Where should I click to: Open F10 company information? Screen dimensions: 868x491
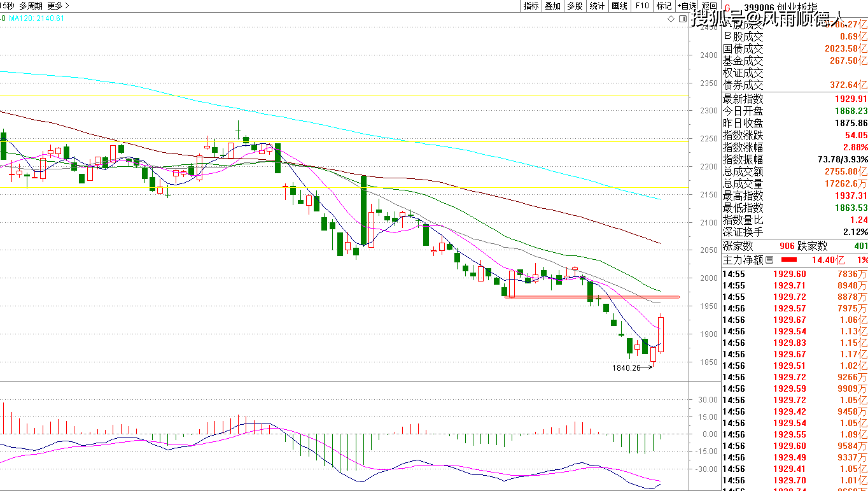pos(642,6)
